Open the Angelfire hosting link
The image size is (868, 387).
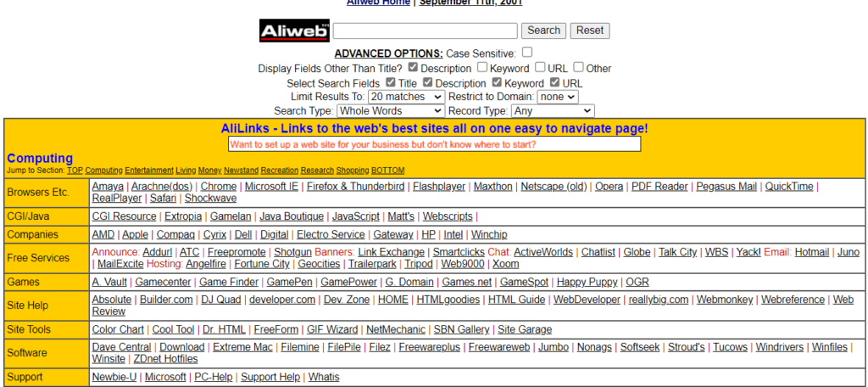coord(206,265)
